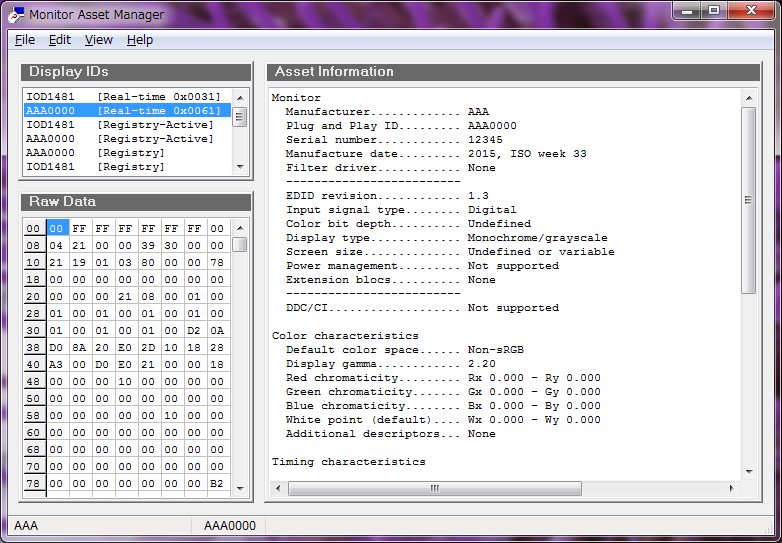
Task: Click Screen size Undefined or variable line
Action: pyautogui.click(x=450, y=251)
